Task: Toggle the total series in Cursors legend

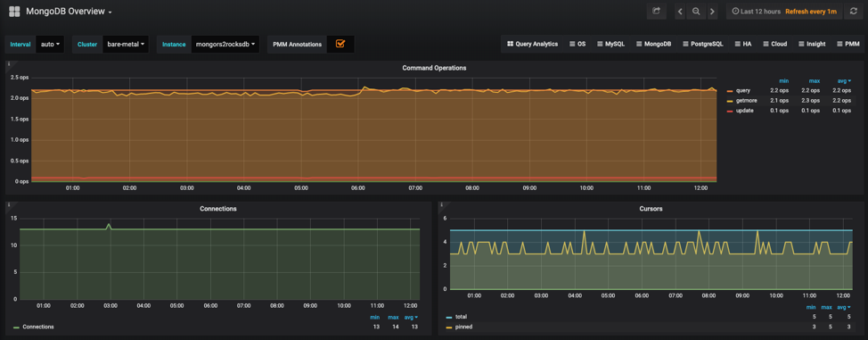Action: [461, 317]
